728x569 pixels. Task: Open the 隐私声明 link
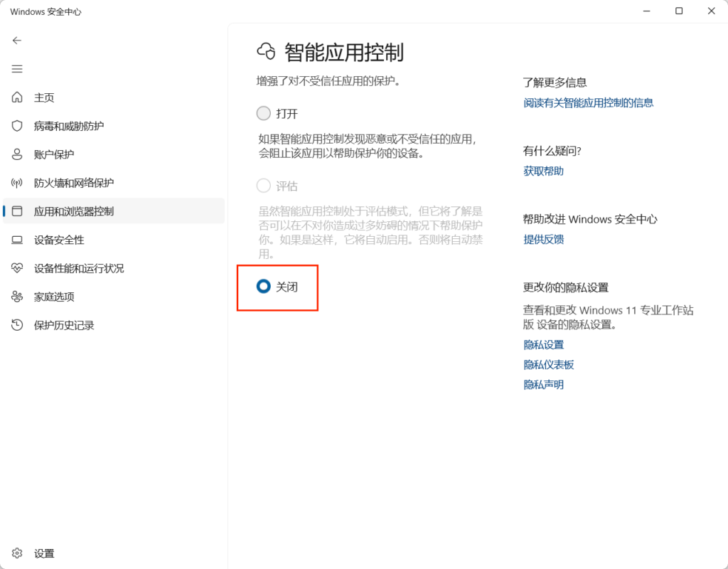point(543,385)
